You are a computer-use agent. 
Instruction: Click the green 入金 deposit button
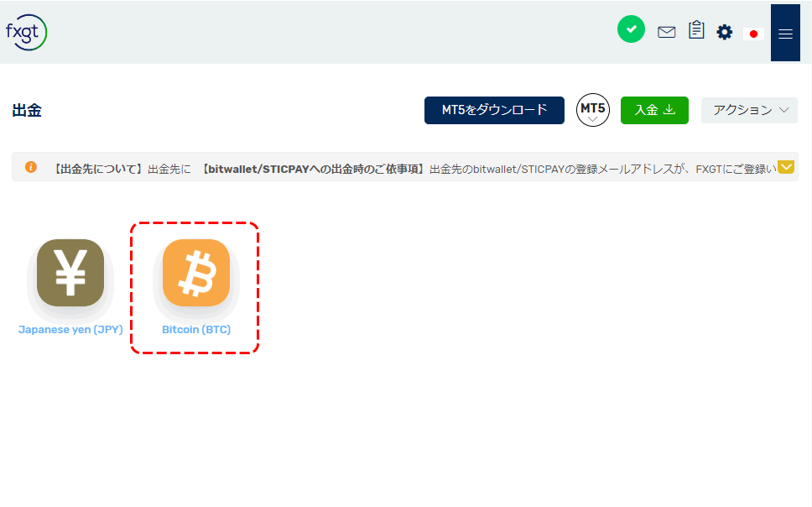(654, 110)
